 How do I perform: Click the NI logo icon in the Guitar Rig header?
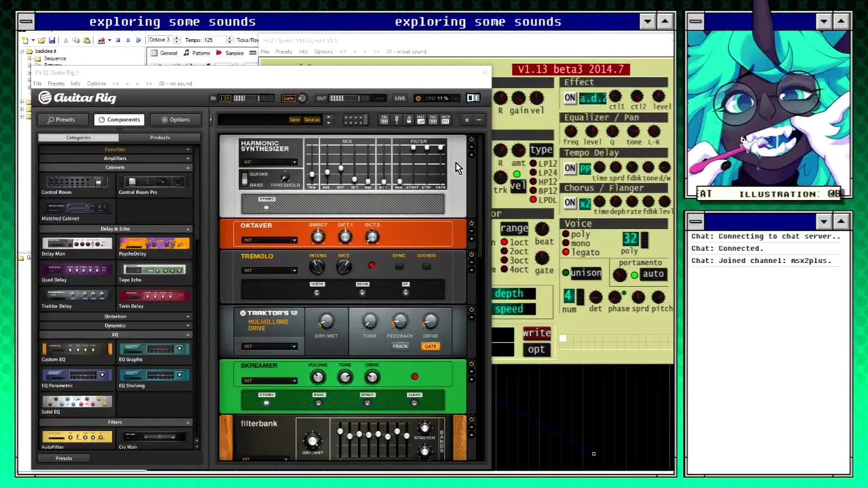(473, 98)
